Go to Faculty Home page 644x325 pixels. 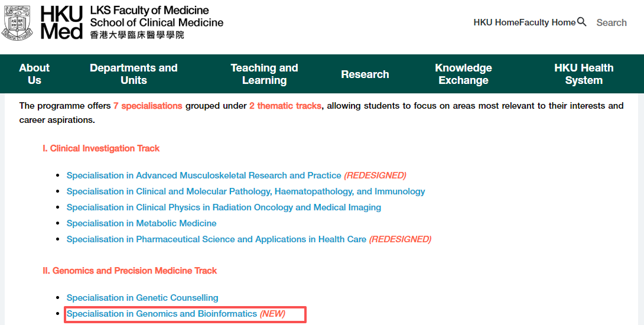point(547,22)
